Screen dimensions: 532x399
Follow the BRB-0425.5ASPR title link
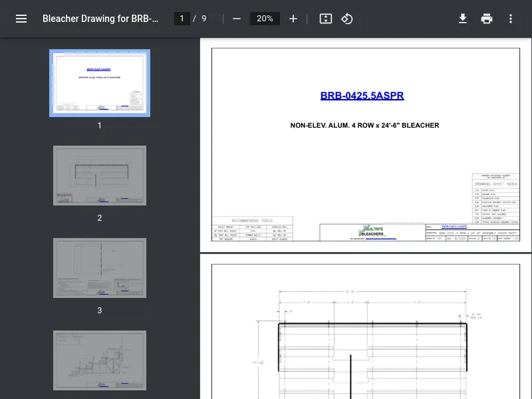coord(362,96)
